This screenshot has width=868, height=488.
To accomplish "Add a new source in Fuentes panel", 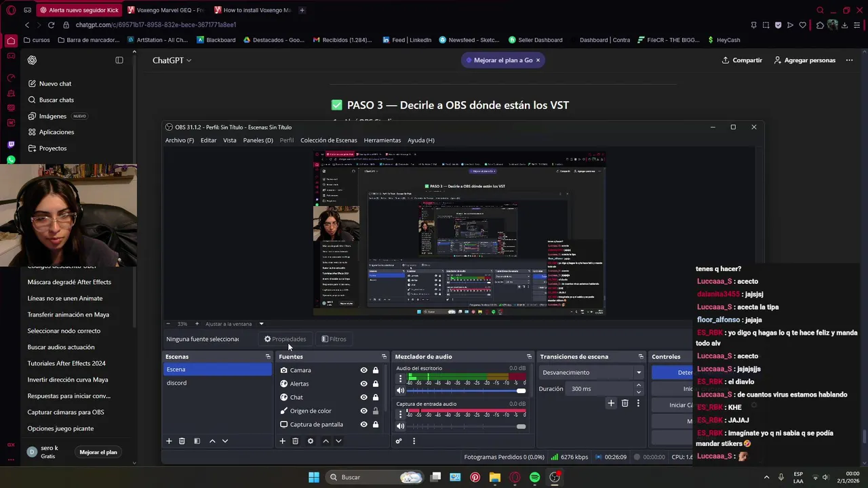I will pos(282,441).
